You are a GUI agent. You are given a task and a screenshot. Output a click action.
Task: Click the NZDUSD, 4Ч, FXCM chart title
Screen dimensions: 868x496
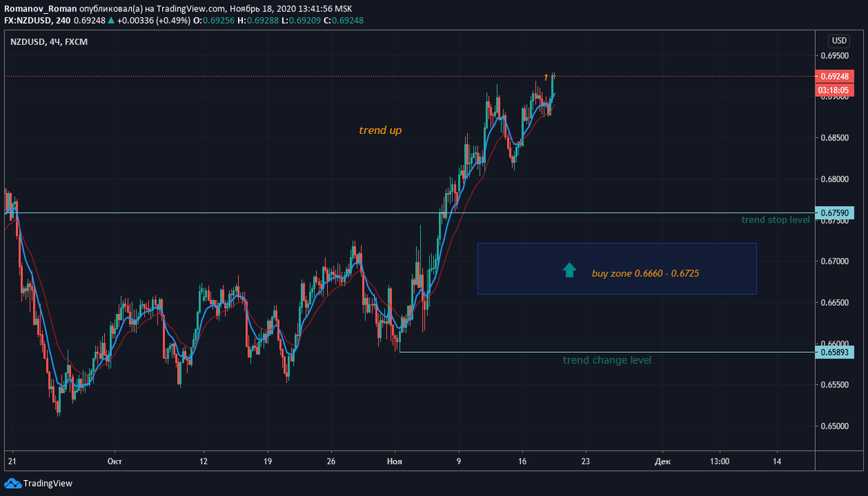pyautogui.click(x=48, y=43)
